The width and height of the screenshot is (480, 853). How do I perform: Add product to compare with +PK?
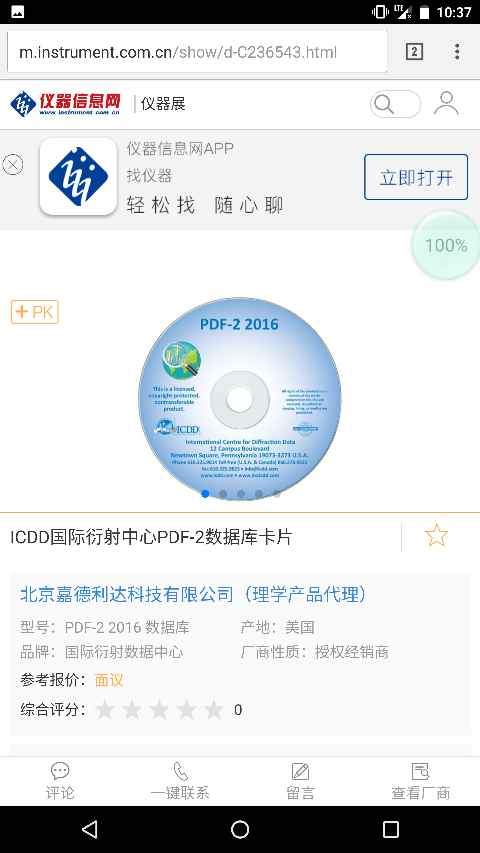tap(34, 312)
